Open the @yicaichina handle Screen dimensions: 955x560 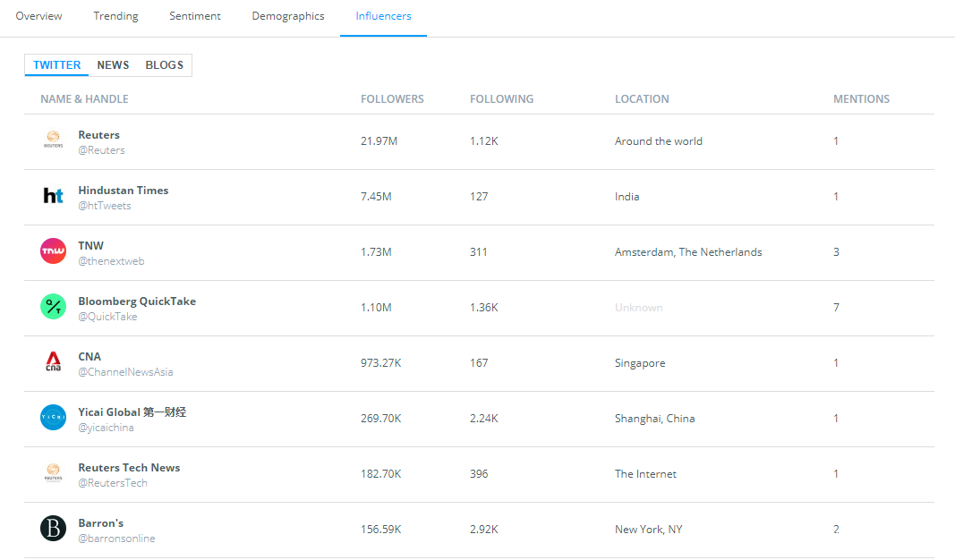[106, 428]
